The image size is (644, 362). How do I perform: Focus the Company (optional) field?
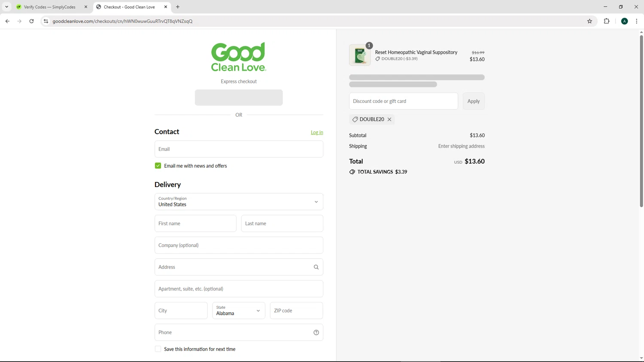239,245
